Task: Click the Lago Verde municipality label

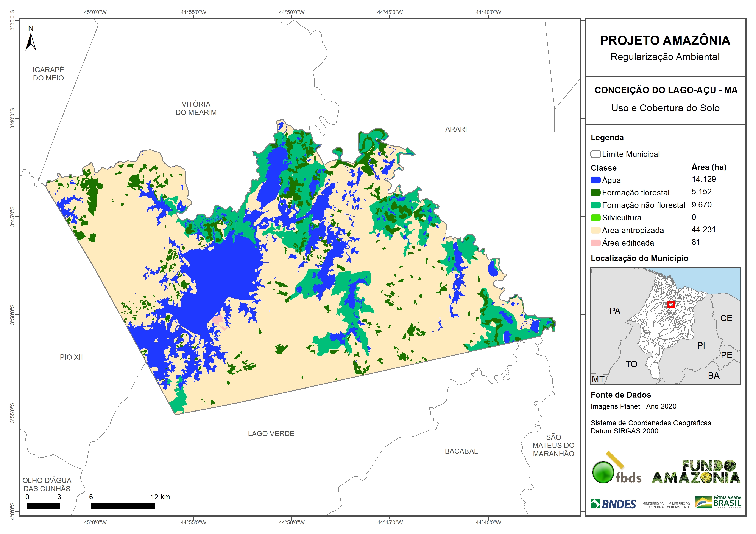Action: pyautogui.click(x=271, y=434)
